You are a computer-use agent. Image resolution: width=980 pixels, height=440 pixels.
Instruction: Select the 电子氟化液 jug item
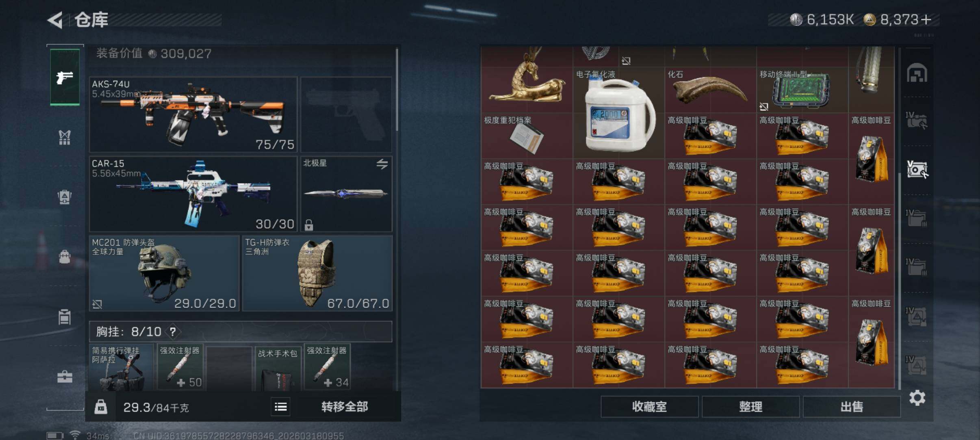[619, 113]
